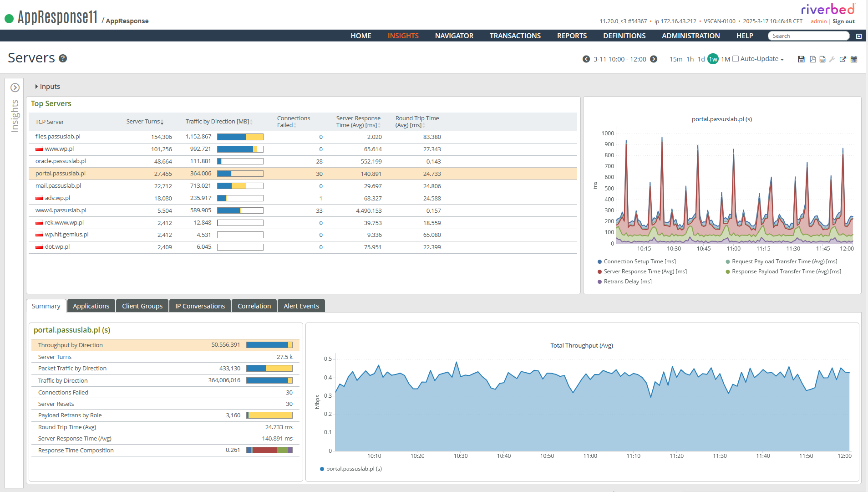Click icon right of Search box

[859, 36]
